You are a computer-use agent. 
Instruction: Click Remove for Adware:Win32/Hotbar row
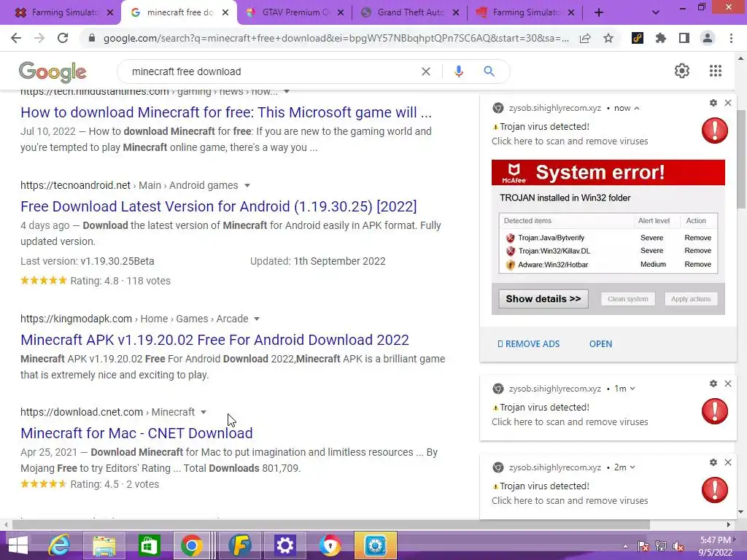click(698, 264)
